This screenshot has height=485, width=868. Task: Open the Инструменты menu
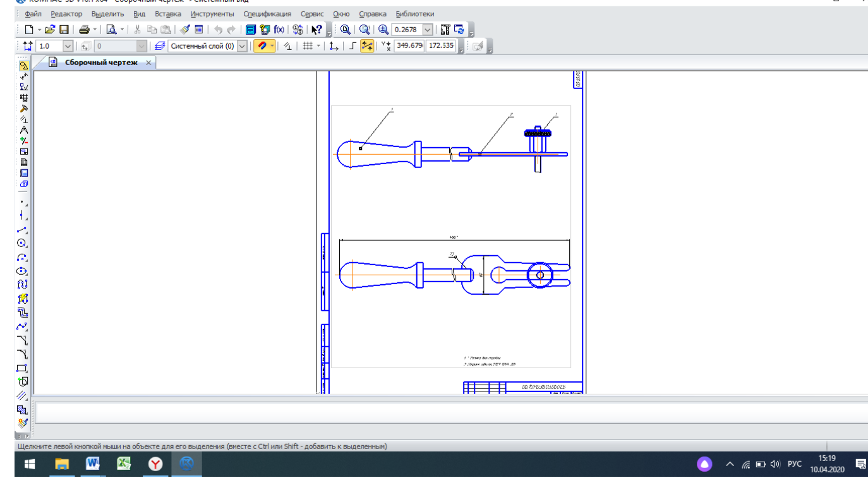pyautogui.click(x=212, y=14)
